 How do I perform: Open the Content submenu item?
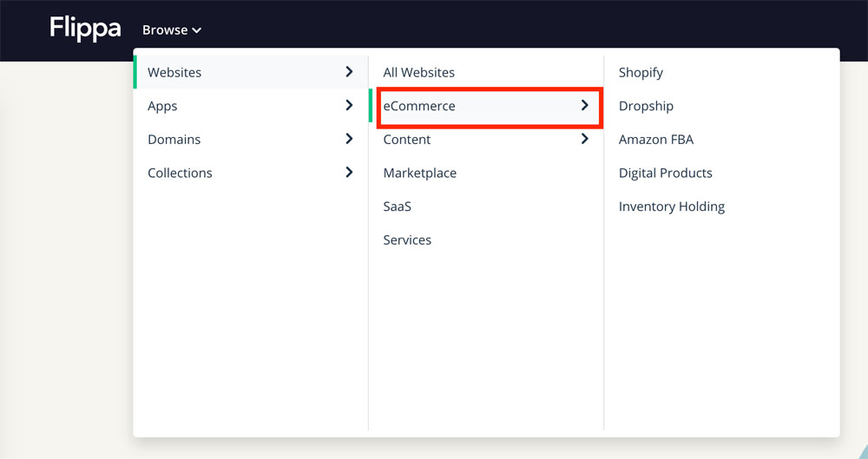(x=487, y=139)
